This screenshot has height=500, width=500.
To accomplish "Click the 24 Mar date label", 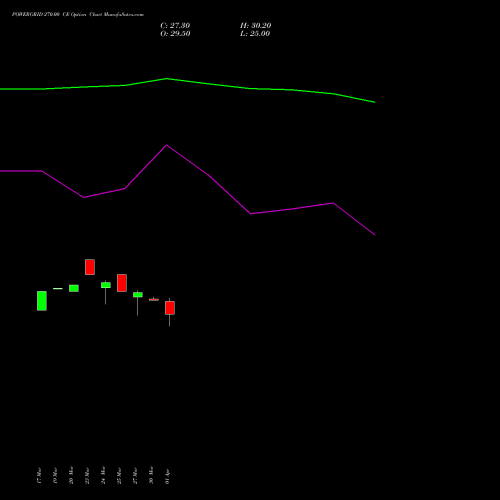I will [x=103, y=475].
